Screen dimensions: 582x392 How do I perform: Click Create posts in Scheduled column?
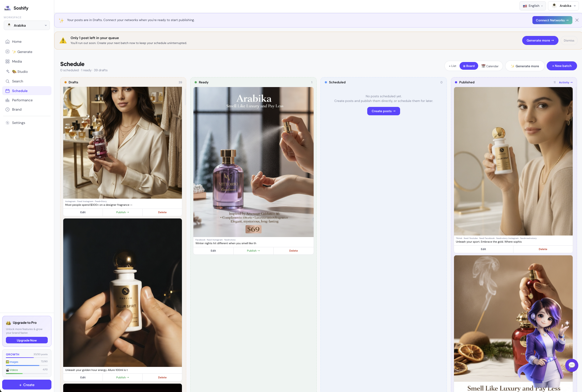tap(384, 111)
